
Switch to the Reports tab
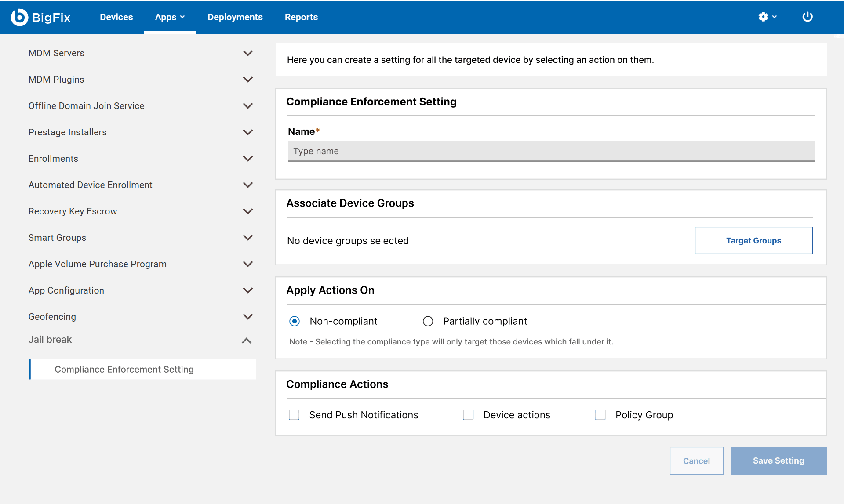click(x=301, y=17)
